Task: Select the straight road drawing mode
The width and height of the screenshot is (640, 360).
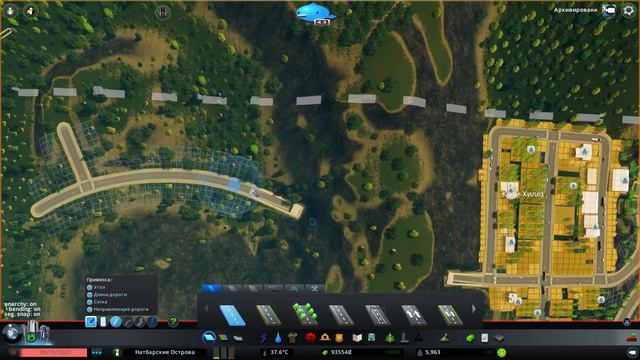Action: point(116,322)
